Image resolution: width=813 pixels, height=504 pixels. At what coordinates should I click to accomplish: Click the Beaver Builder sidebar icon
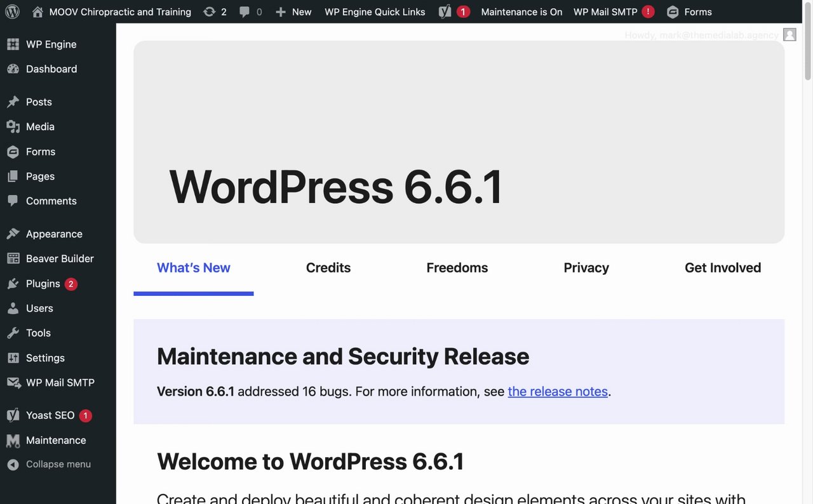tap(13, 259)
